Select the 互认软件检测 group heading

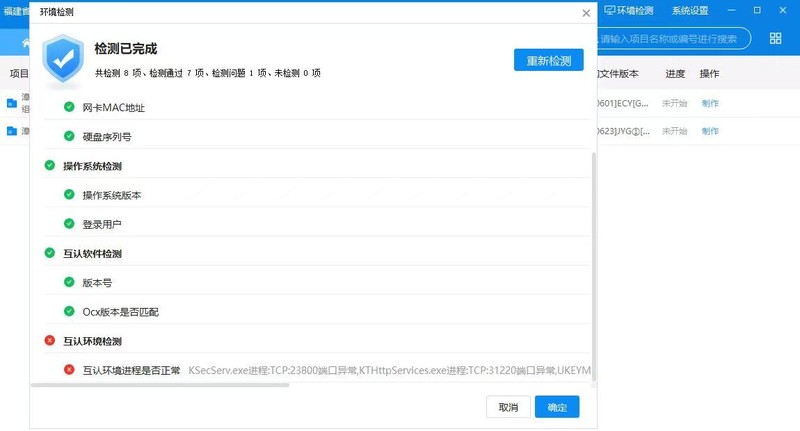pyautogui.click(x=92, y=253)
